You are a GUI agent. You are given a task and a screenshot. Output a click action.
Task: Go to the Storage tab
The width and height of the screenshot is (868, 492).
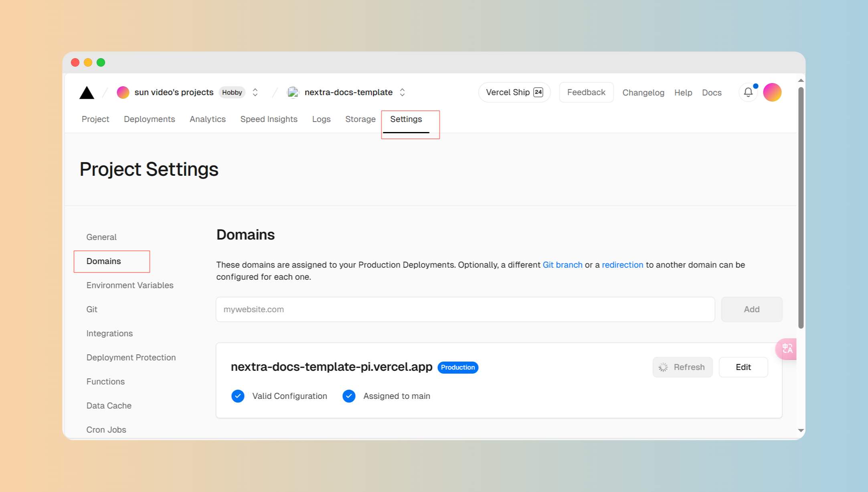(x=360, y=119)
